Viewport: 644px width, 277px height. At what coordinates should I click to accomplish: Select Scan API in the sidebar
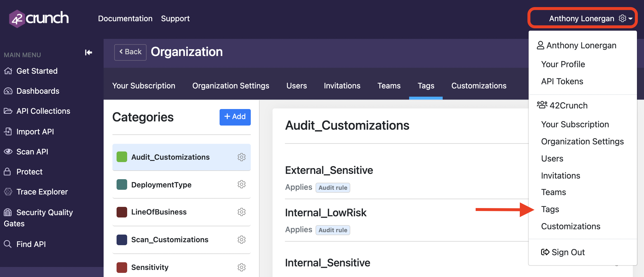(x=32, y=151)
